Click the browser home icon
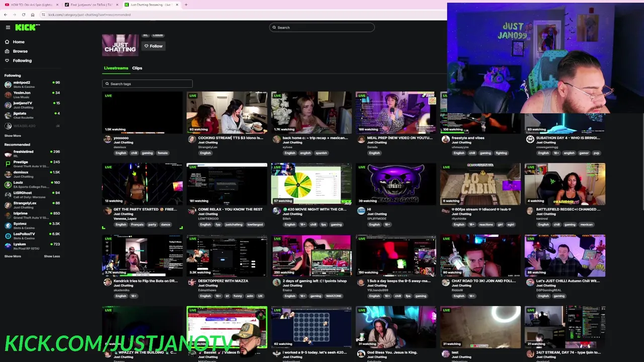This screenshot has width=644, height=362. point(32,15)
